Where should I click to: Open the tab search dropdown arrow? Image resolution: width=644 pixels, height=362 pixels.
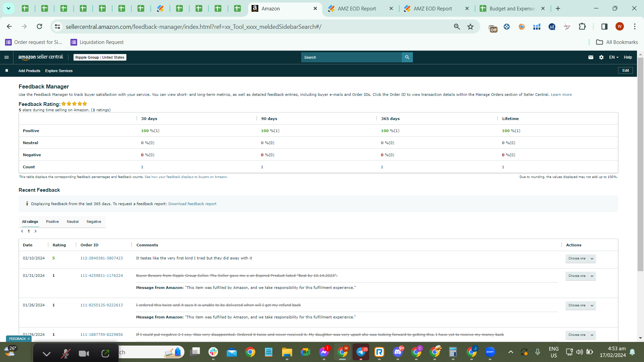[x=8, y=8]
